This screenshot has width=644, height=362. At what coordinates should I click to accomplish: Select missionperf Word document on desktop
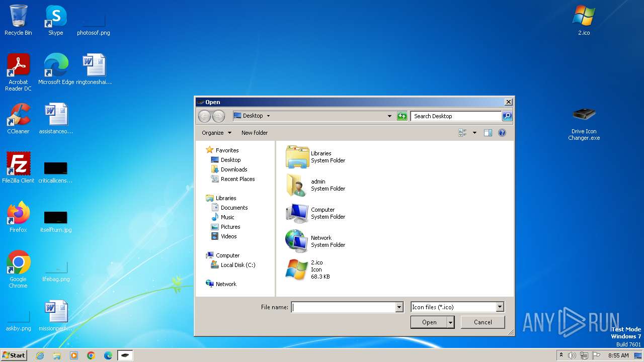click(56, 316)
